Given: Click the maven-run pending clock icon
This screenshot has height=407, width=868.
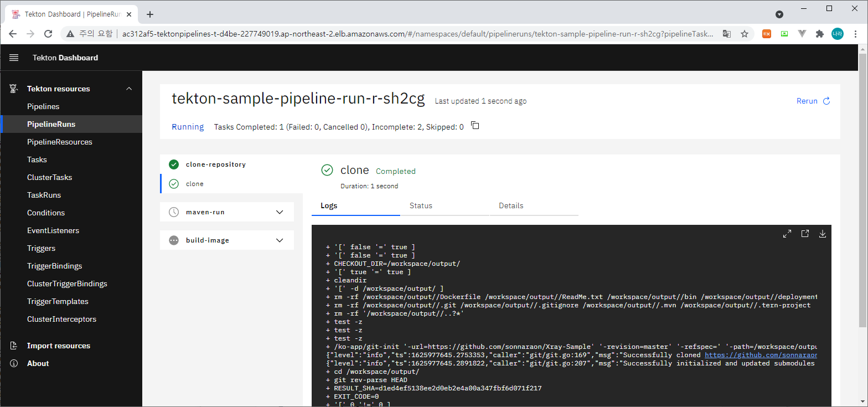Looking at the screenshot, I should (x=174, y=212).
